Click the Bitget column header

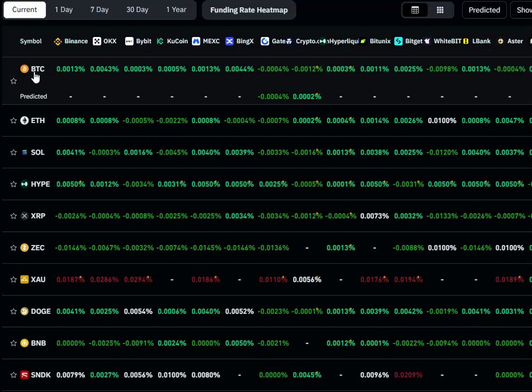(408, 41)
